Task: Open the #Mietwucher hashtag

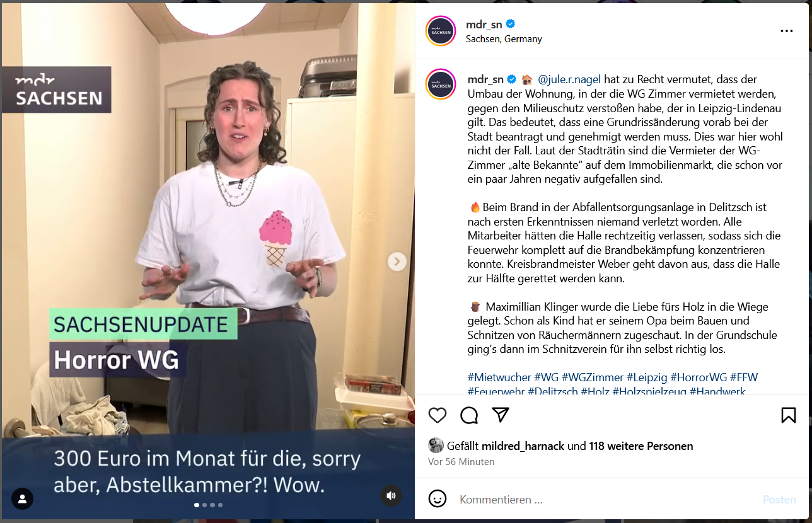Action: pos(499,377)
